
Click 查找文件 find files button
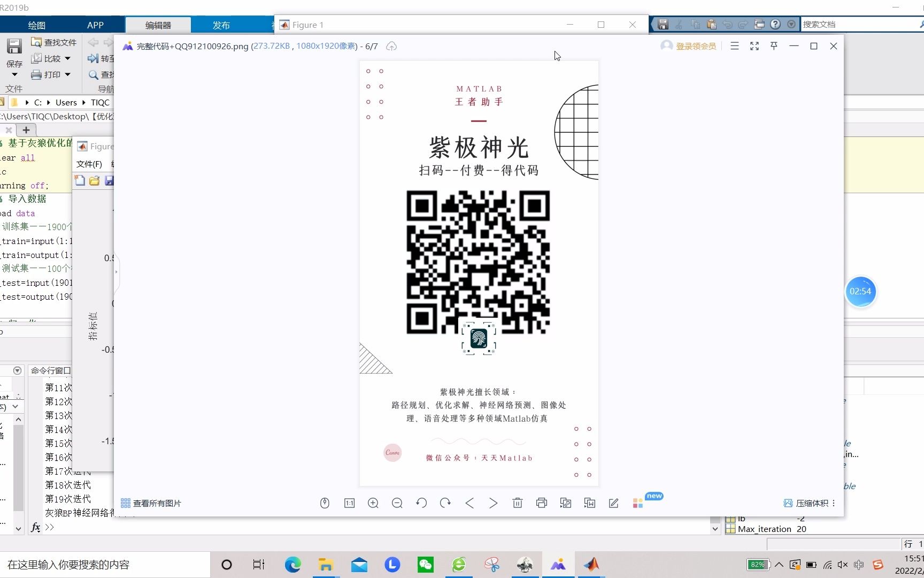[53, 42]
